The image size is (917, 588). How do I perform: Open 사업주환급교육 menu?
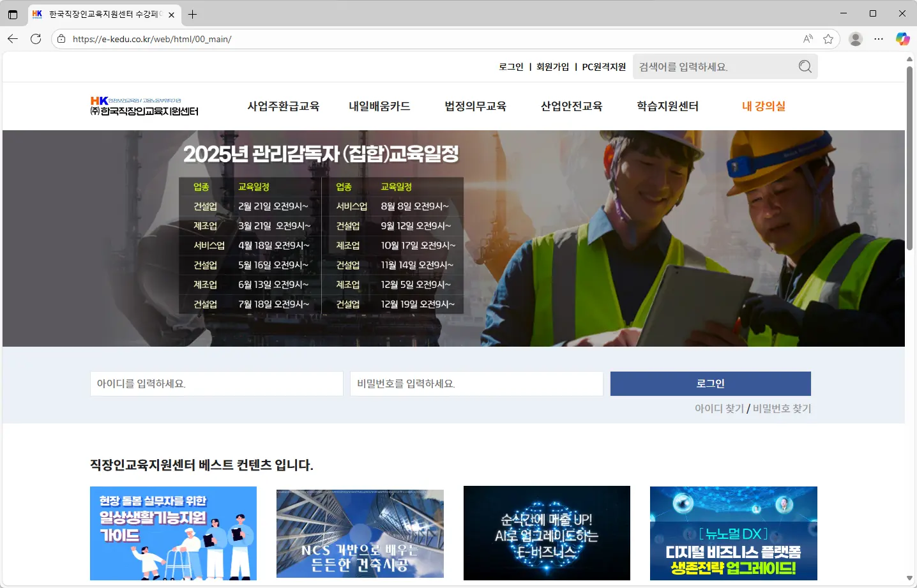coord(283,106)
